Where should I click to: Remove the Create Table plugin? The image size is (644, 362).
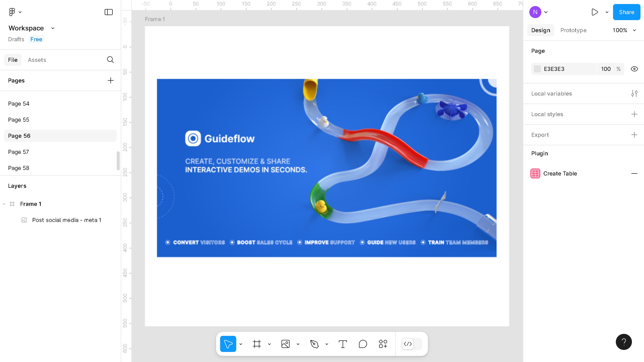[635, 173]
